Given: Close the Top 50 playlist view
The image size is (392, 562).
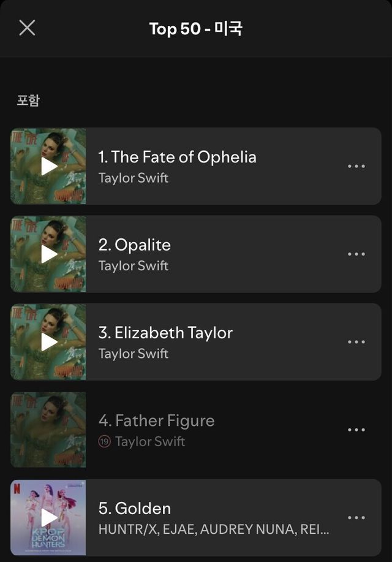Looking at the screenshot, I should point(27,28).
